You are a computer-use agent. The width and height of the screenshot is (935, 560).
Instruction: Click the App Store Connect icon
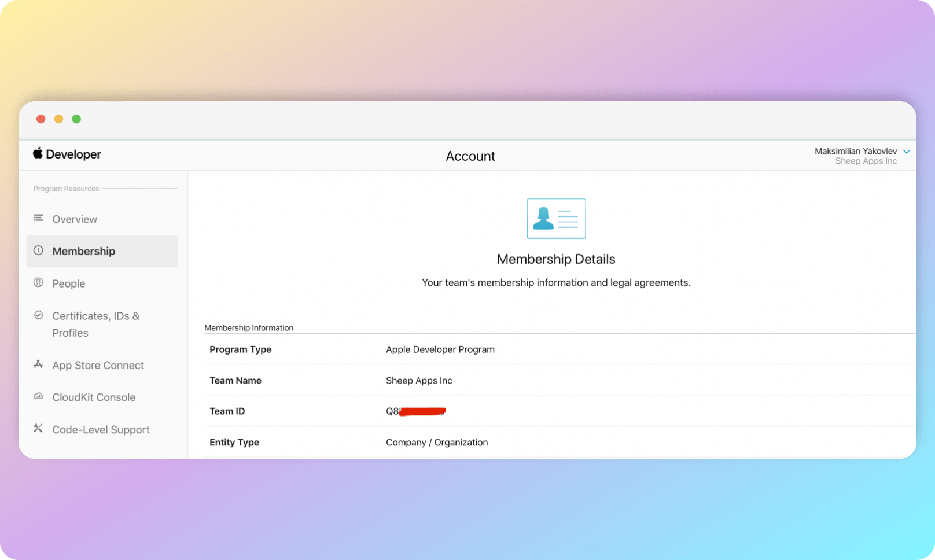38,364
